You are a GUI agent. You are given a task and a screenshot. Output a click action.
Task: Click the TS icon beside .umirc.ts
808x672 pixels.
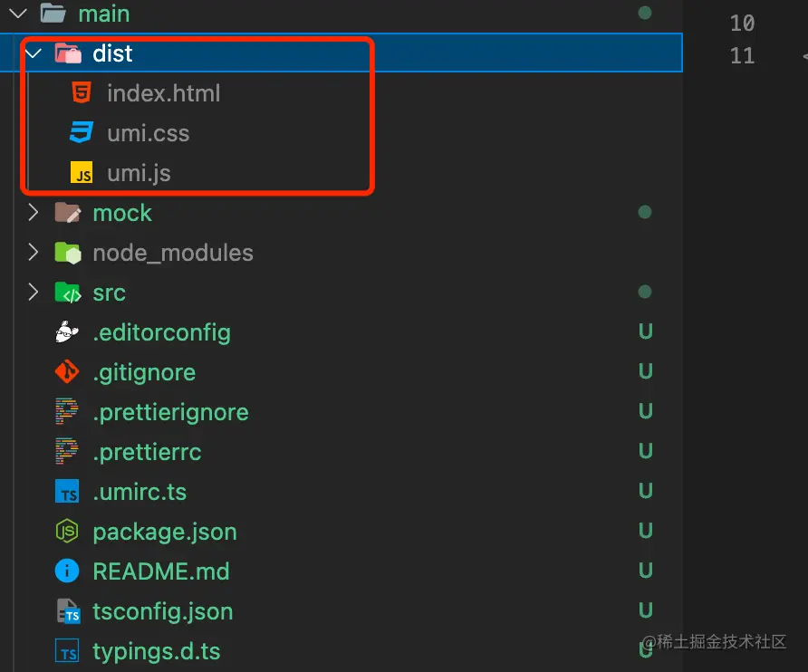tap(67, 491)
